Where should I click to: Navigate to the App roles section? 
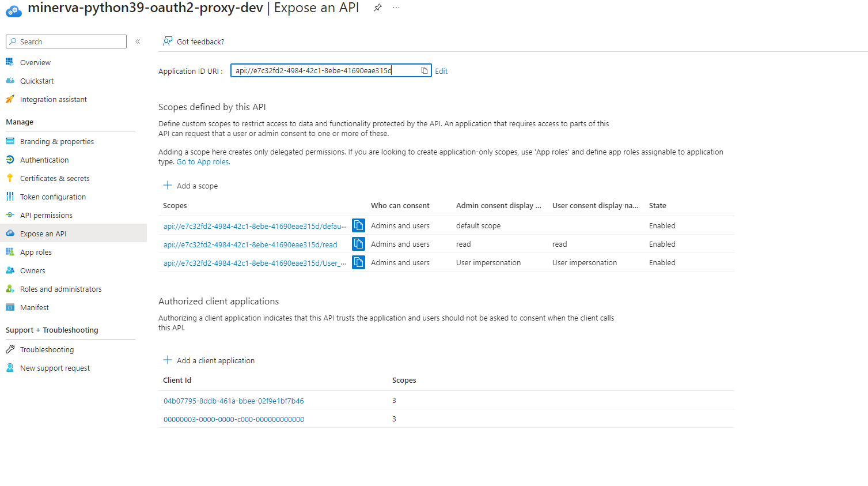[37, 251]
